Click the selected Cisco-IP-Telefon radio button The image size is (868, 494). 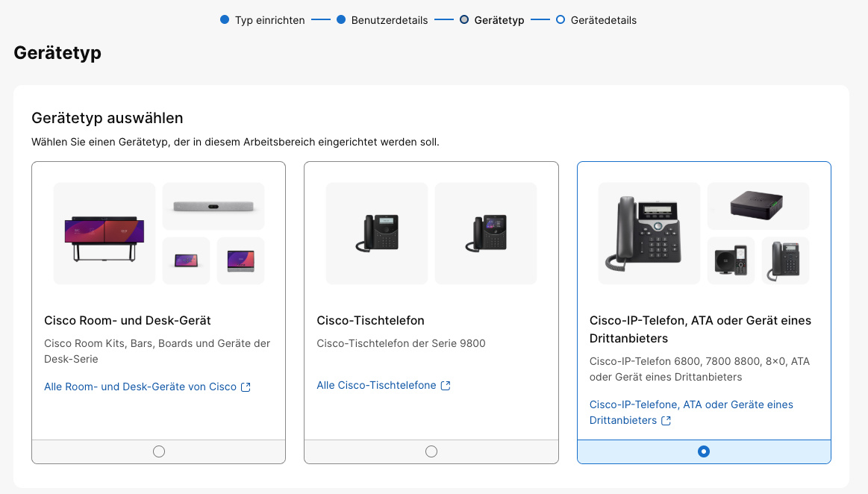[704, 451]
